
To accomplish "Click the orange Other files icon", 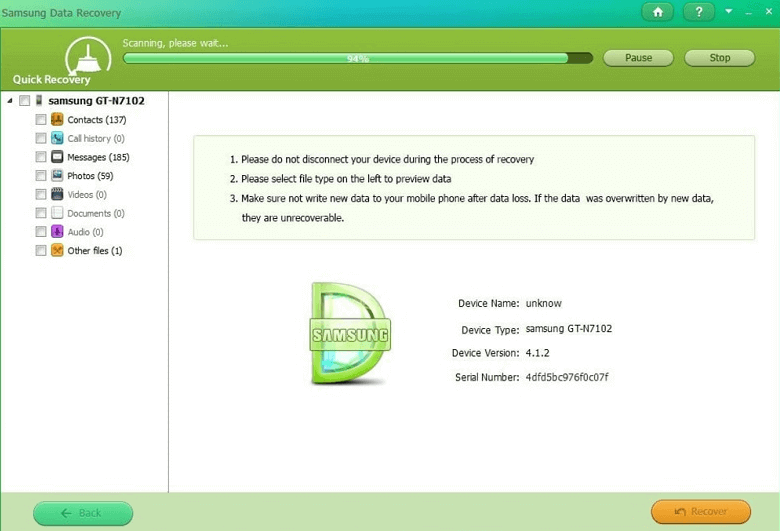I will point(57,250).
